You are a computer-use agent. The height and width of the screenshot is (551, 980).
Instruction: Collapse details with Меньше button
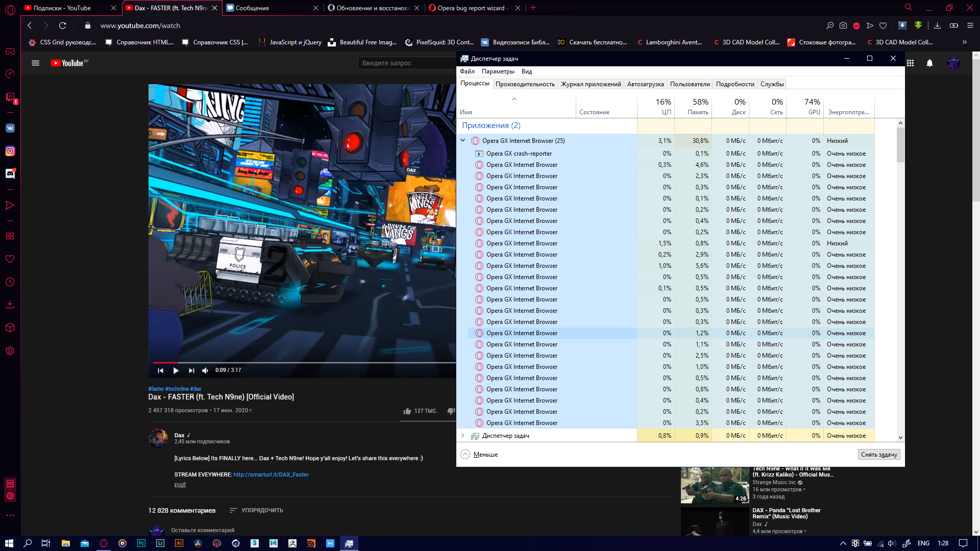click(479, 455)
